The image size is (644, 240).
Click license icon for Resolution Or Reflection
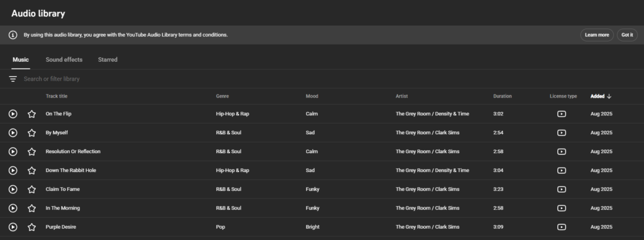point(562,151)
